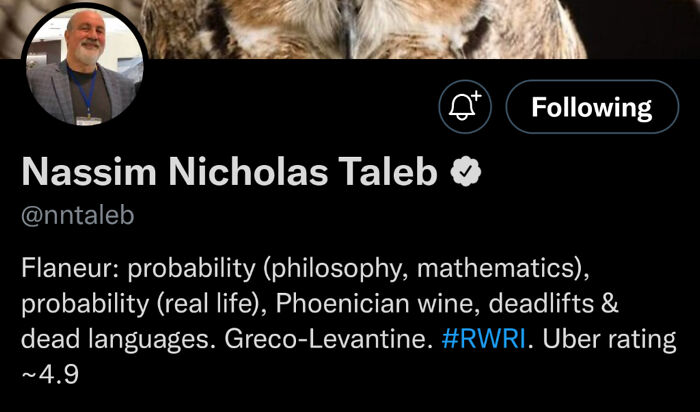Click the "~4.9" rating text

coord(50,374)
